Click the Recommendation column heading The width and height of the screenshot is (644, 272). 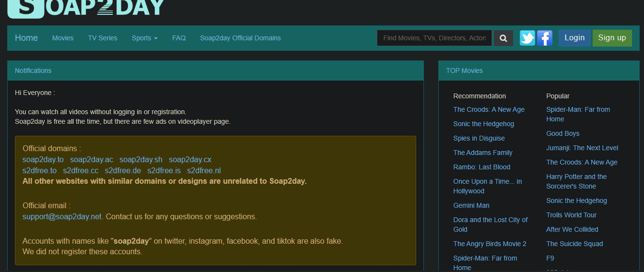(x=480, y=96)
